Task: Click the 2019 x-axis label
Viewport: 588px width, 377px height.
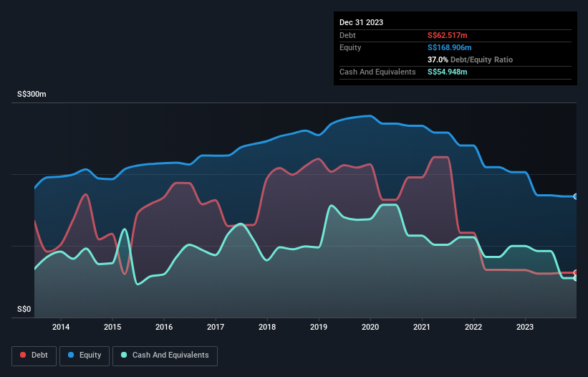Action: click(x=319, y=327)
